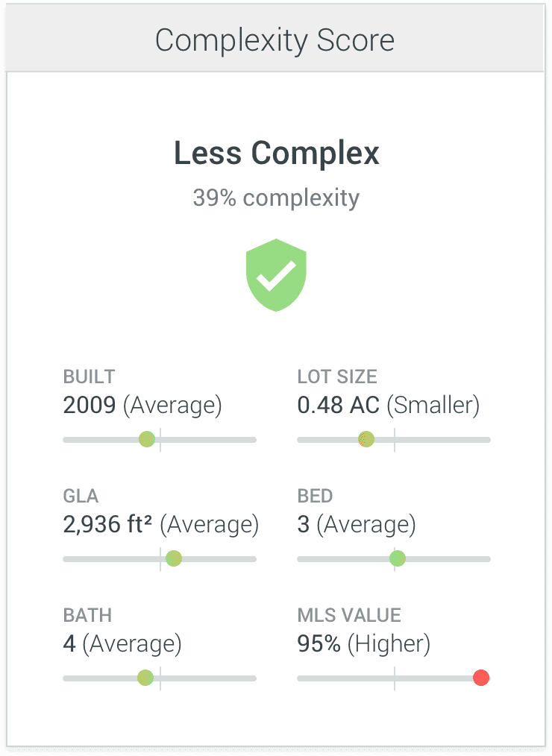Image resolution: width=552 pixels, height=756 pixels.
Task: Click the red MLS VALUE slider dot
Action: click(481, 678)
